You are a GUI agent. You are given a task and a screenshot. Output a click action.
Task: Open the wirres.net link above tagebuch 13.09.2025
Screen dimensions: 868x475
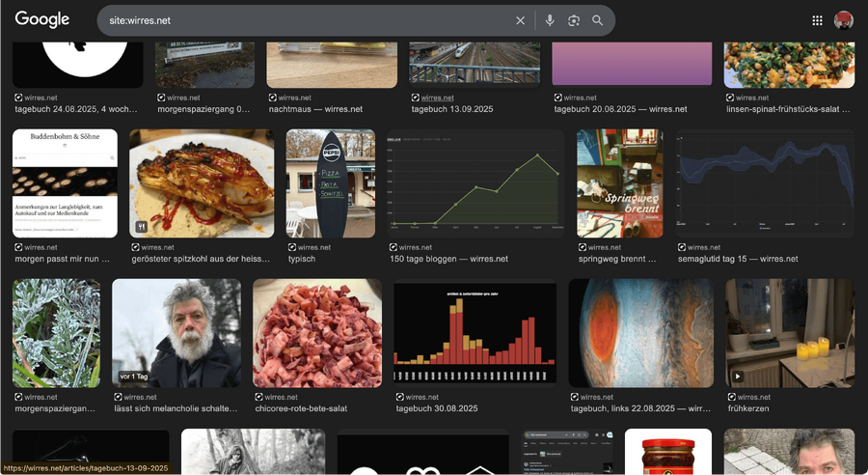437,98
